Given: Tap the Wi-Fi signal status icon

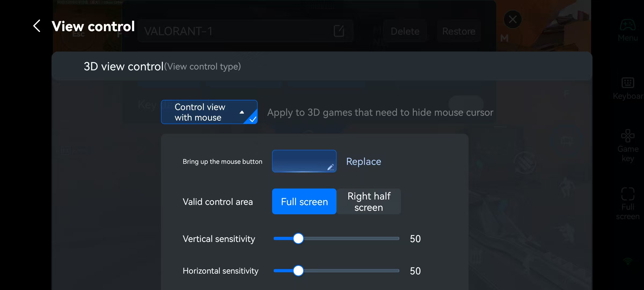Looking at the screenshot, I should click(627, 261).
